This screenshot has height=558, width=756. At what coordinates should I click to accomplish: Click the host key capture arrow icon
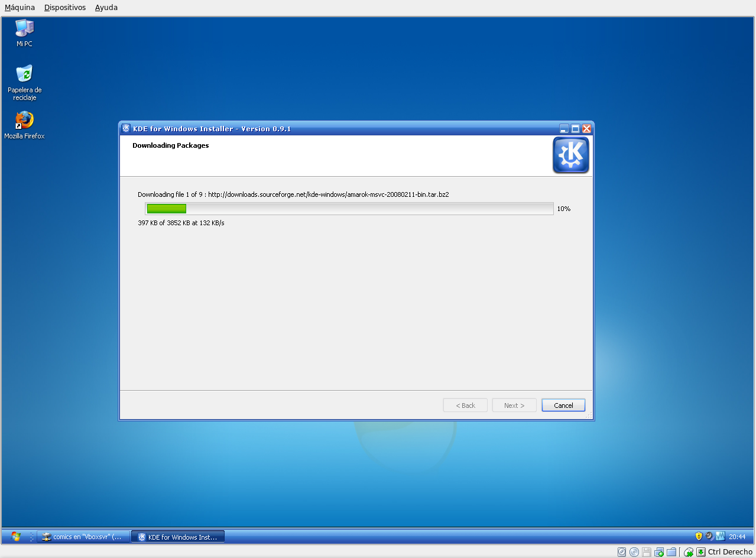tap(701, 552)
